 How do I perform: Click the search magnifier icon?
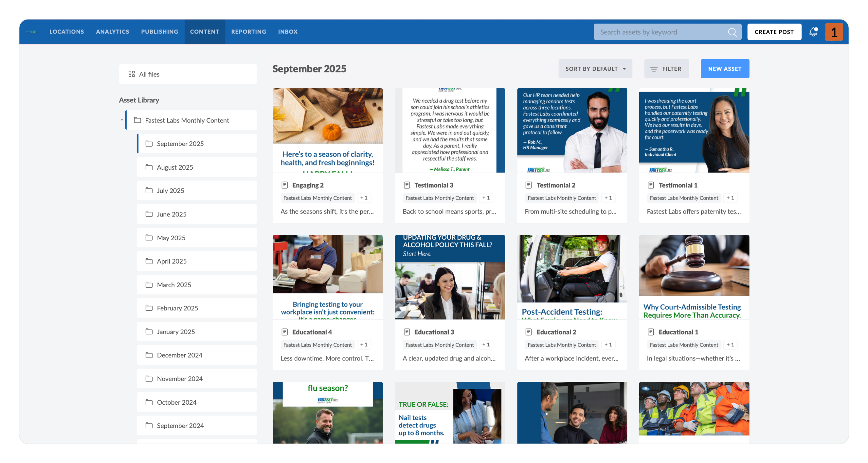click(x=732, y=32)
